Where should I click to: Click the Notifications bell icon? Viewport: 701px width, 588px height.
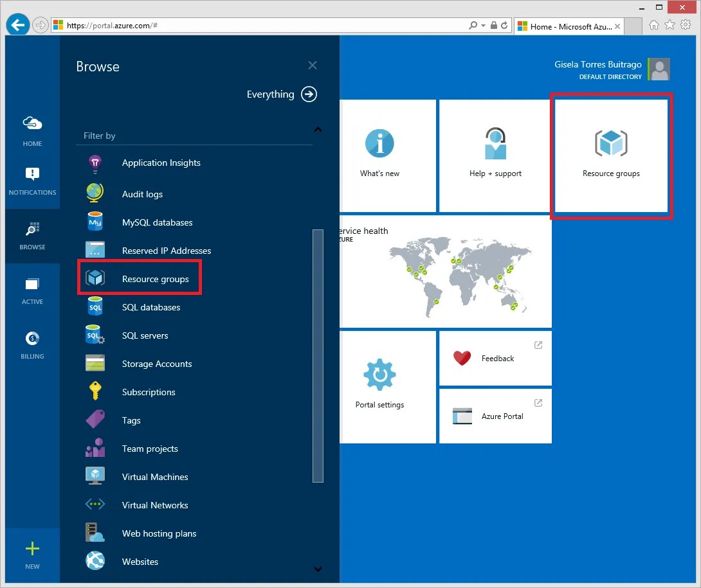point(32,172)
